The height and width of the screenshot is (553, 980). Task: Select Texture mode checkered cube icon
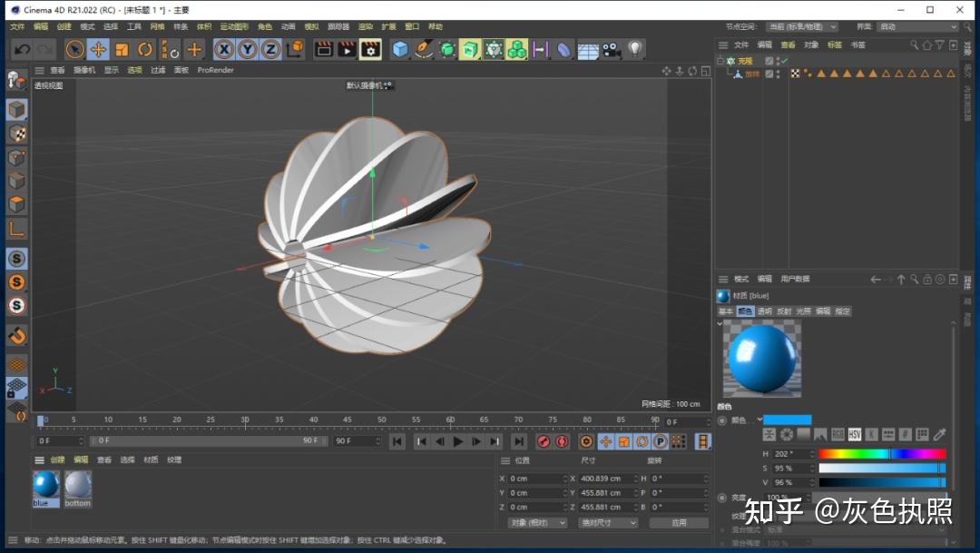click(x=17, y=133)
